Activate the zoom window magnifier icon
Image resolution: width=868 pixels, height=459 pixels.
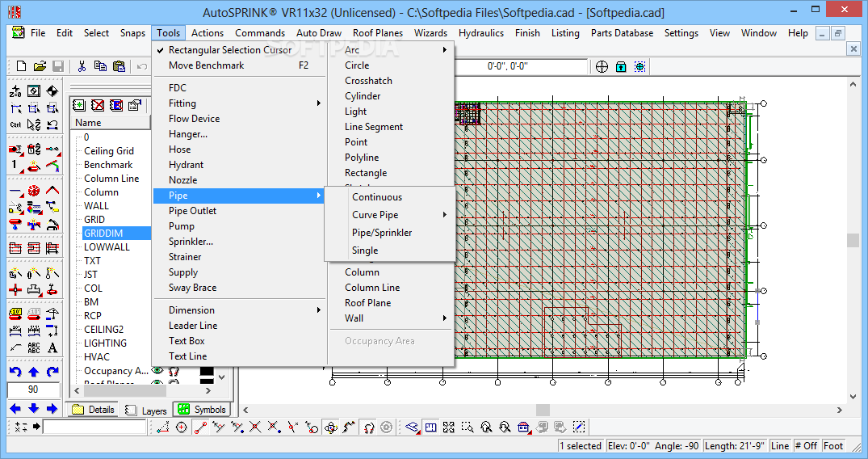click(x=468, y=427)
